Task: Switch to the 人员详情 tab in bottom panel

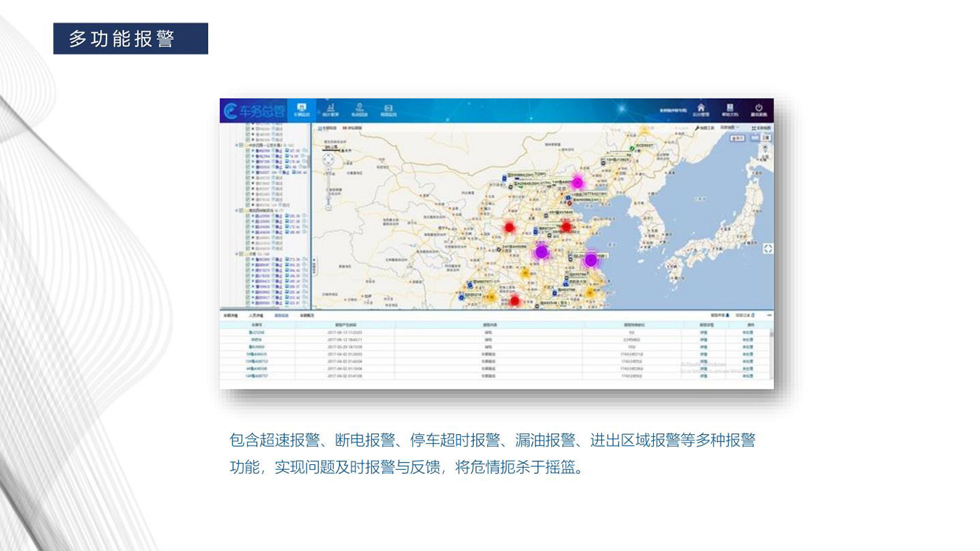Action: (x=255, y=316)
